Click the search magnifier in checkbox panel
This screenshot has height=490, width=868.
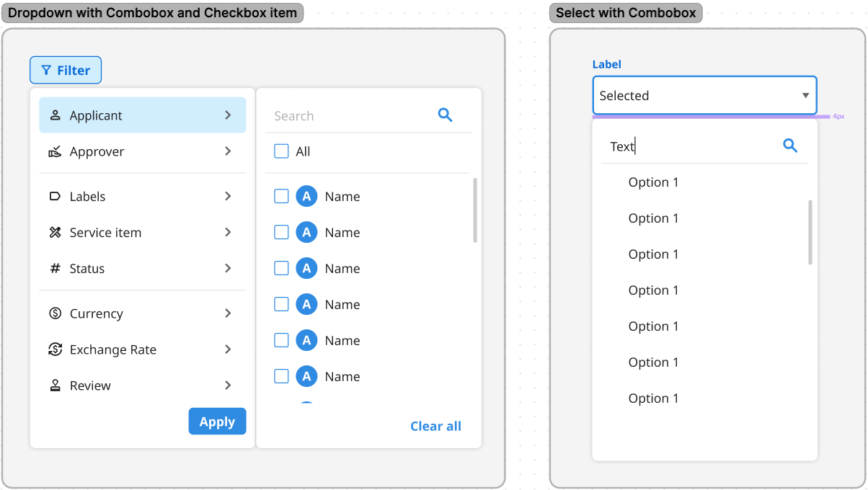(x=446, y=115)
